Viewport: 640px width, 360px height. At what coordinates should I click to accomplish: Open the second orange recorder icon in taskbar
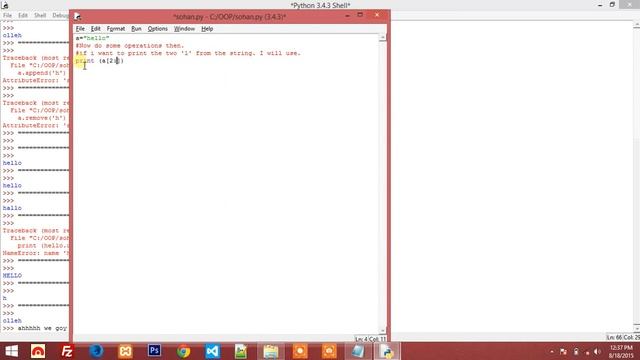click(x=329, y=351)
